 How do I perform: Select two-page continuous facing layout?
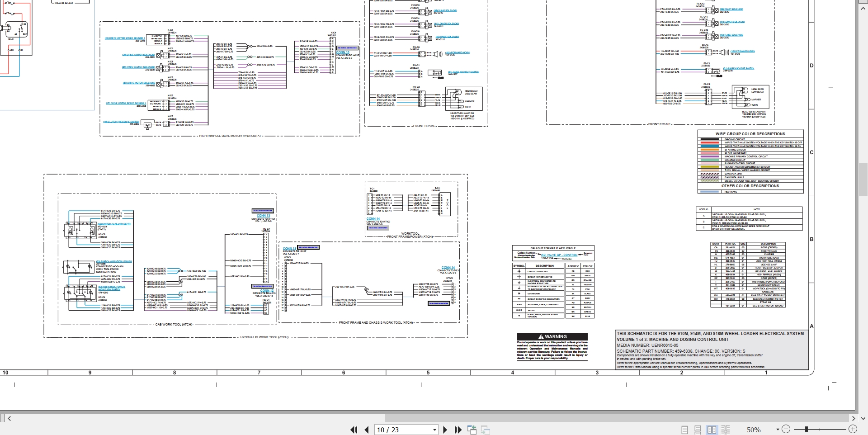click(726, 430)
